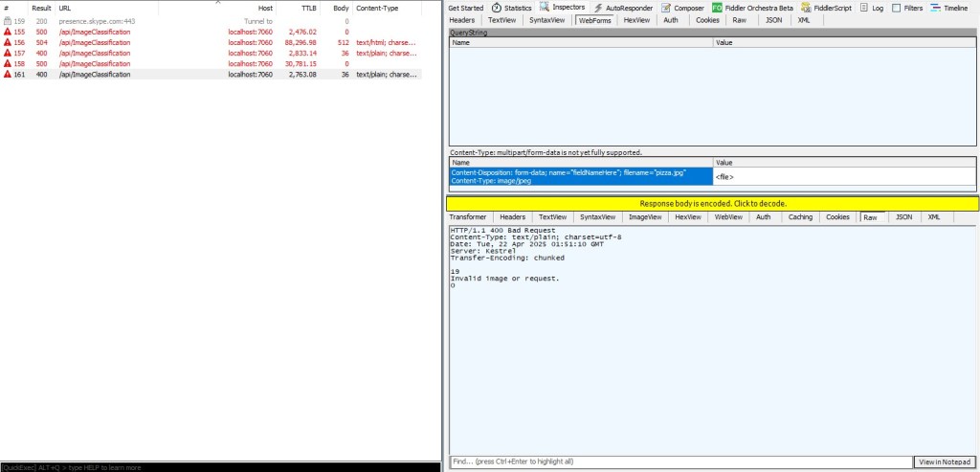Screen dimensions: 980x472
Task: Click the error icon on session 156
Action: (7, 42)
